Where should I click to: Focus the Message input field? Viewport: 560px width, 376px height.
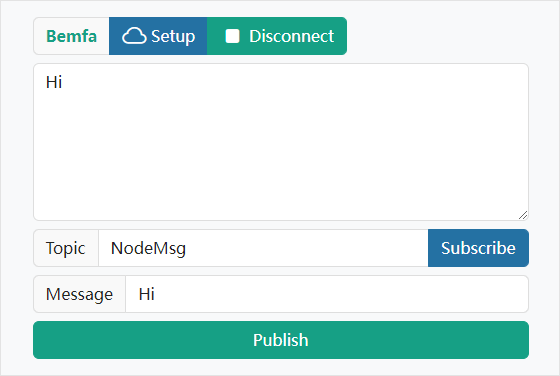click(x=327, y=294)
